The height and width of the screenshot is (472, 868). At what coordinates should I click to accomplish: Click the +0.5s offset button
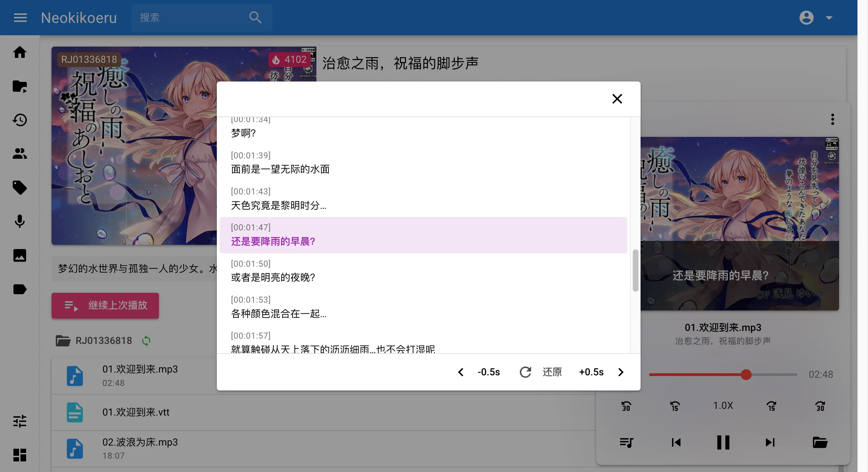591,372
